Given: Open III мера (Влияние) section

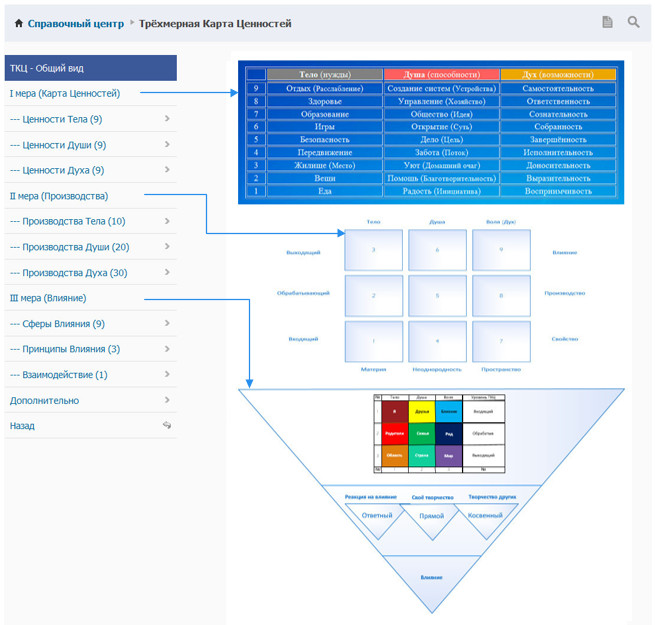Looking at the screenshot, I should coord(48,298).
